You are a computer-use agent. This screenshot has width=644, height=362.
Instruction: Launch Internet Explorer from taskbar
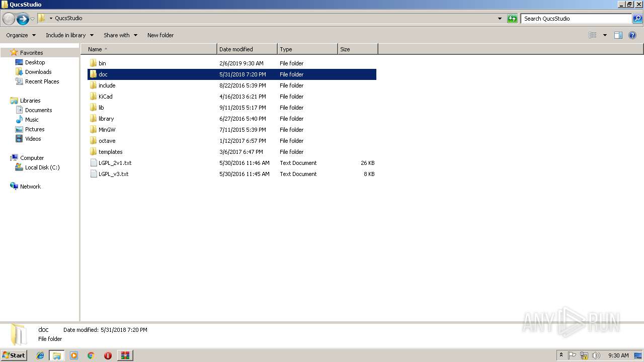[40, 355]
